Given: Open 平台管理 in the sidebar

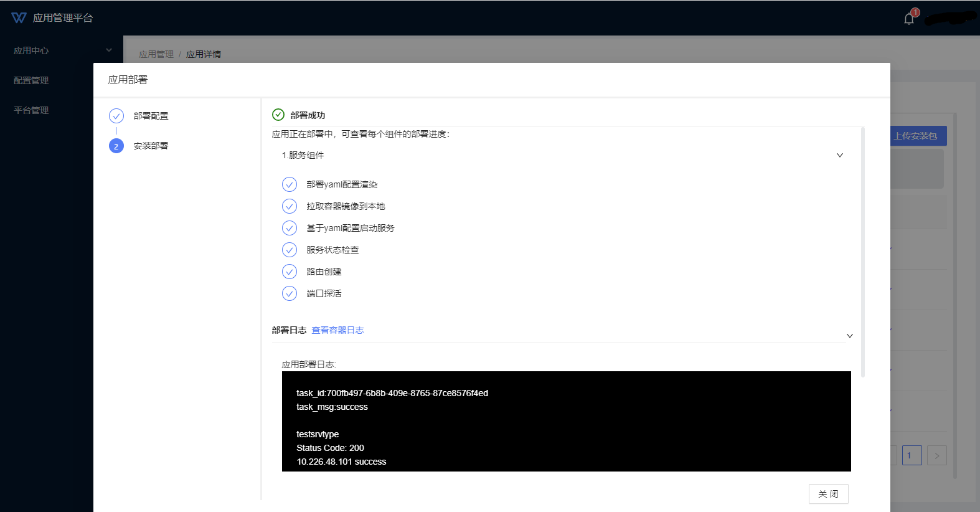Looking at the screenshot, I should pos(31,110).
